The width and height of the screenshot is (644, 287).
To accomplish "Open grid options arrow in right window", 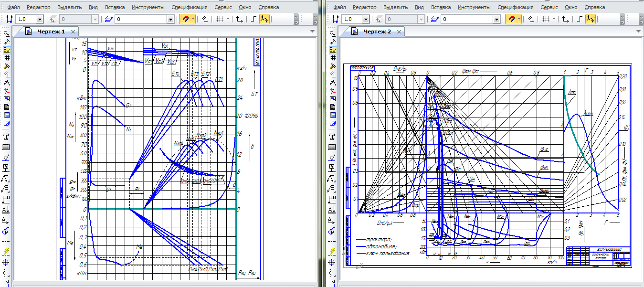I will pos(554,19).
